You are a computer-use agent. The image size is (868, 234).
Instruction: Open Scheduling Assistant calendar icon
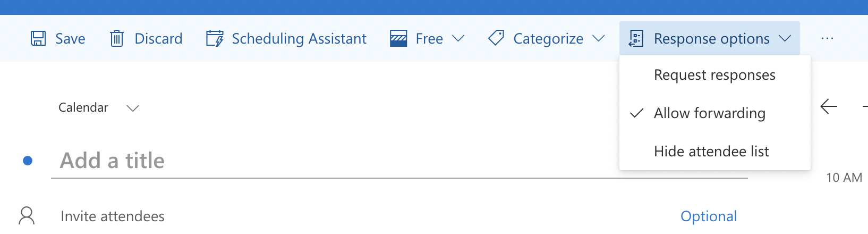(x=215, y=39)
